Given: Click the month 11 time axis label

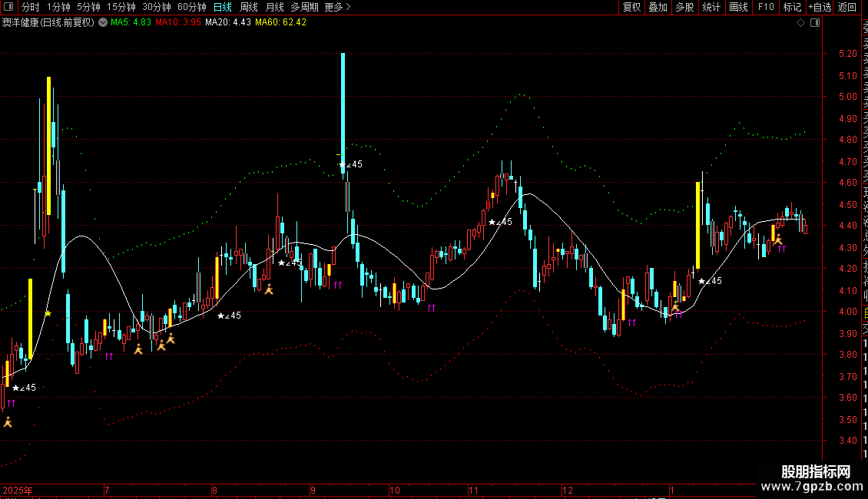Looking at the screenshot, I should 473,491.
